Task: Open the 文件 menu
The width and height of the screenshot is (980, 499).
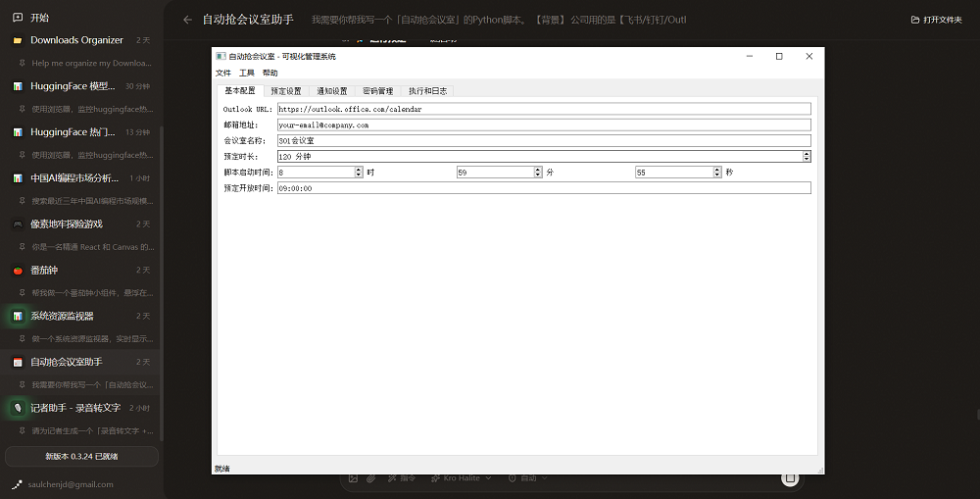Action: click(223, 74)
